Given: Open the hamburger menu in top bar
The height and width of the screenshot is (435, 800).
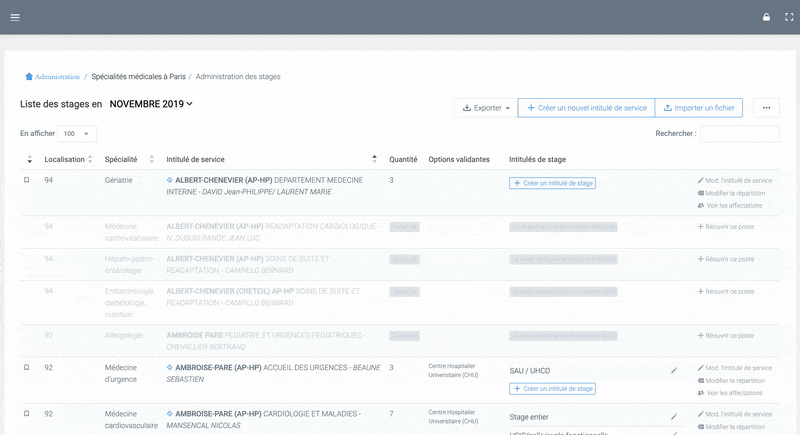Looking at the screenshot, I should (x=14, y=17).
